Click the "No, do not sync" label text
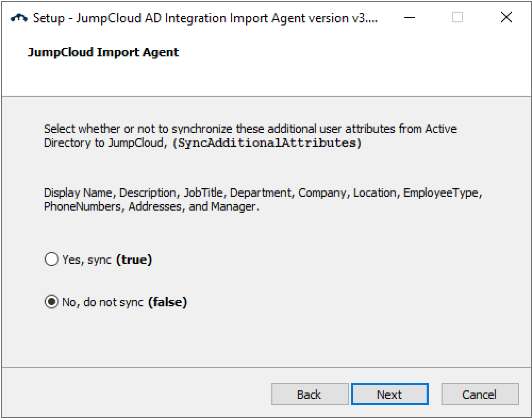 point(103,302)
